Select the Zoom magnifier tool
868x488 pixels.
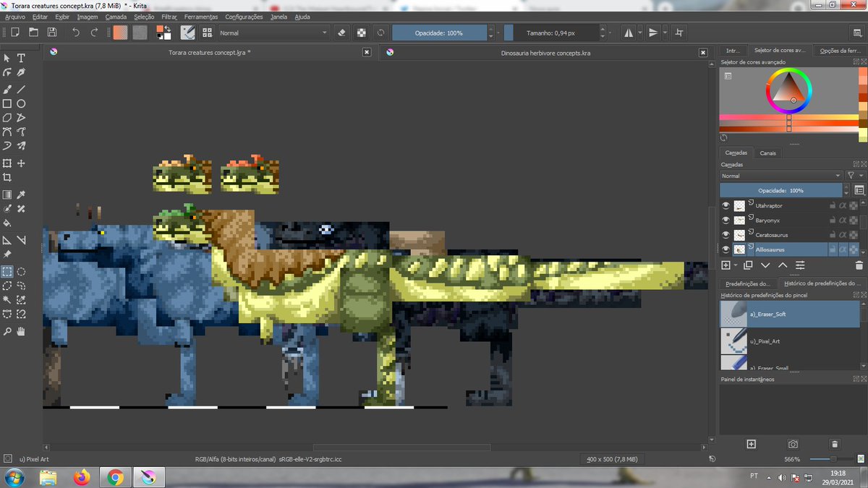tap(7, 331)
